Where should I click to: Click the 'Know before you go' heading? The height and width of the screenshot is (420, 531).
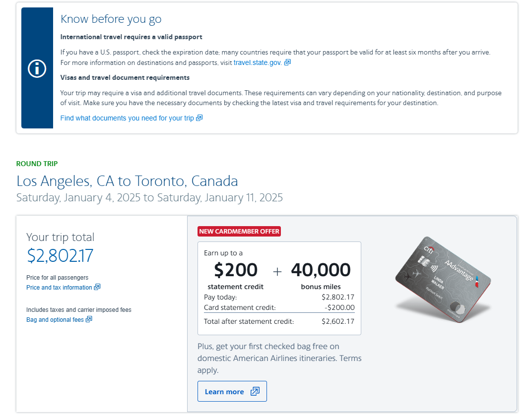tap(111, 19)
